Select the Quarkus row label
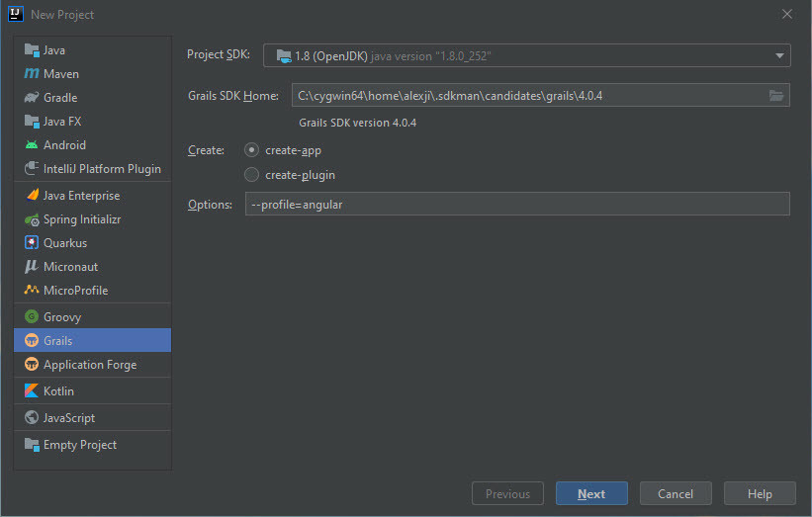This screenshot has height=517, width=812. [65, 243]
